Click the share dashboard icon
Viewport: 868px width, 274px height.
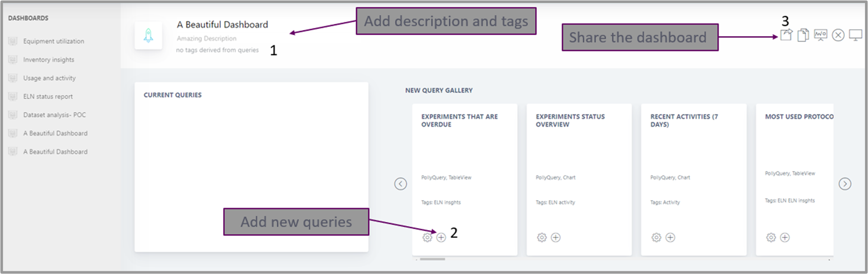click(786, 35)
